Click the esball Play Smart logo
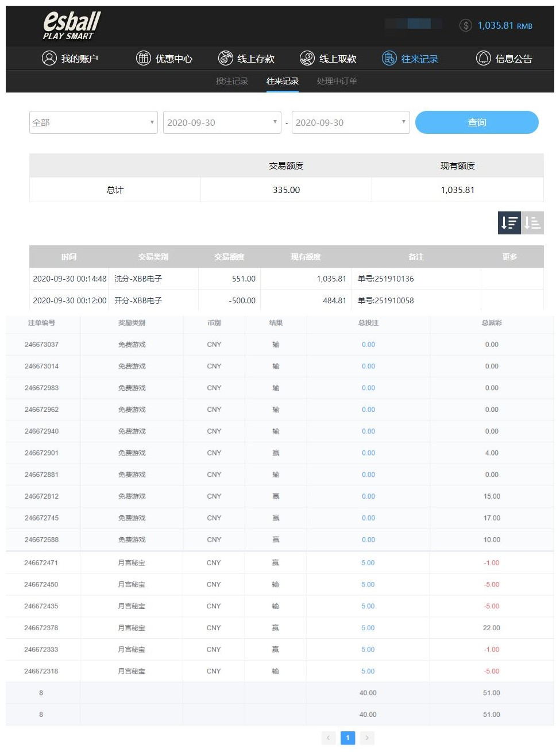560x752 pixels. [x=71, y=26]
